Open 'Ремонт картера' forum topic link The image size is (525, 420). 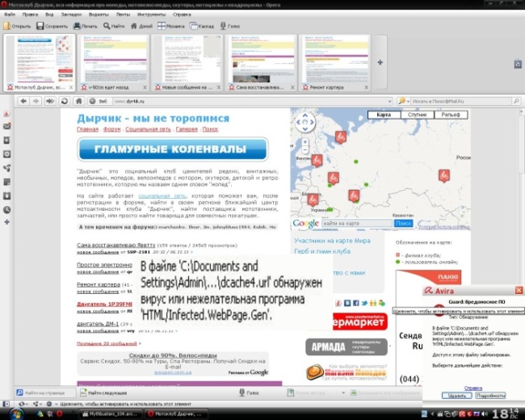pos(99,284)
